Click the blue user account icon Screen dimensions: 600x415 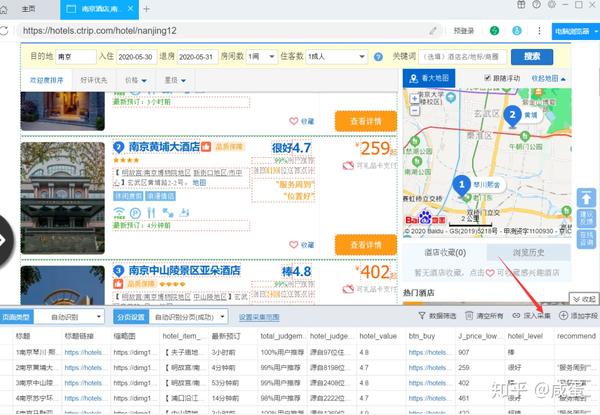click(x=517, y=31)
